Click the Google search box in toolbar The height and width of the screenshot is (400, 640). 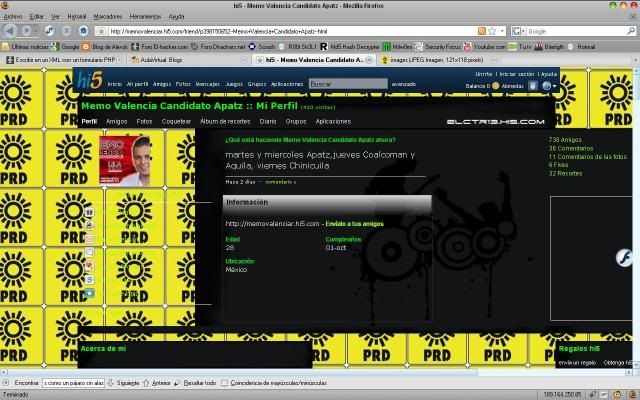(x=590, y=31)
